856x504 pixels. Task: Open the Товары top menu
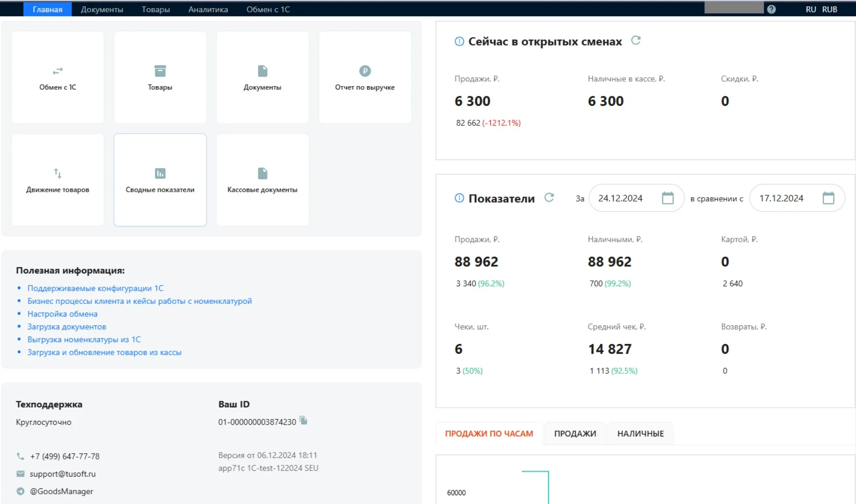156,9
